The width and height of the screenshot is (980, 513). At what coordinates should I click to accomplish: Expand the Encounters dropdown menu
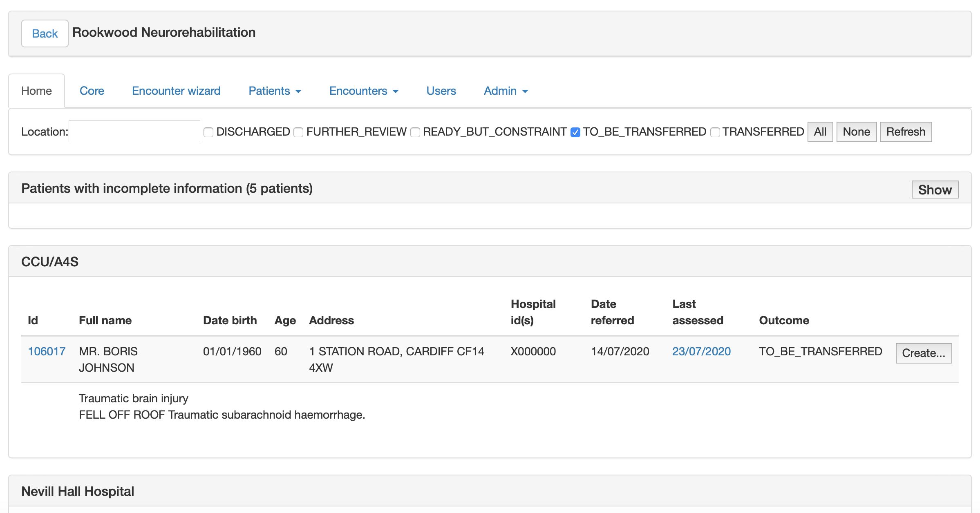click(x=364, y=91)
